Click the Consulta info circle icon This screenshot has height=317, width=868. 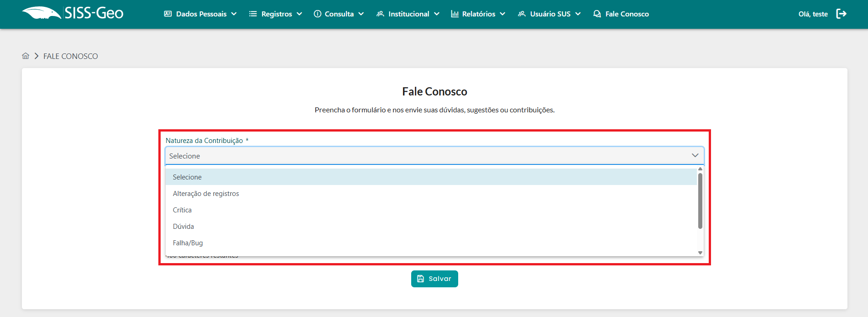[x=318, y=14]
